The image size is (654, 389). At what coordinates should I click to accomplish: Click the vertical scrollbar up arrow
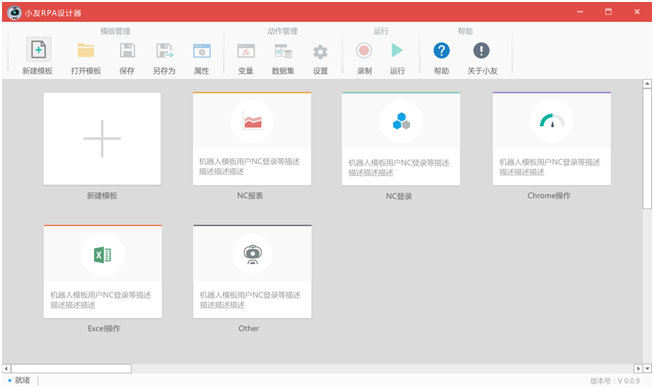tap(647, 84)
